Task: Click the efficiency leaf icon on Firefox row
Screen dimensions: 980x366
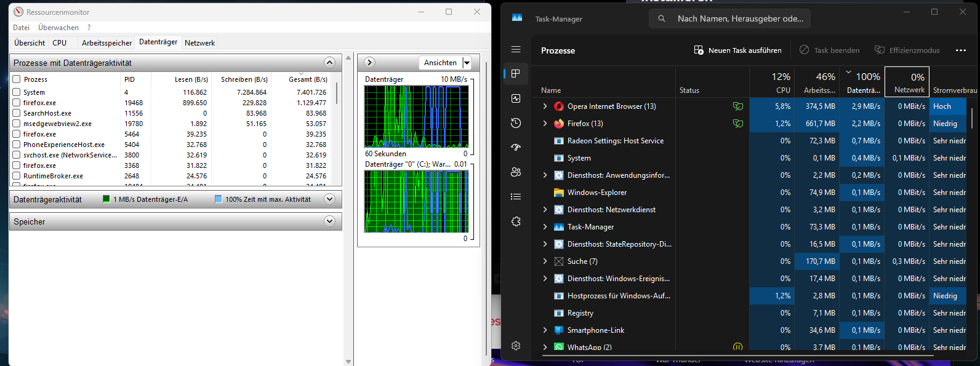Action: pos(737,124)
